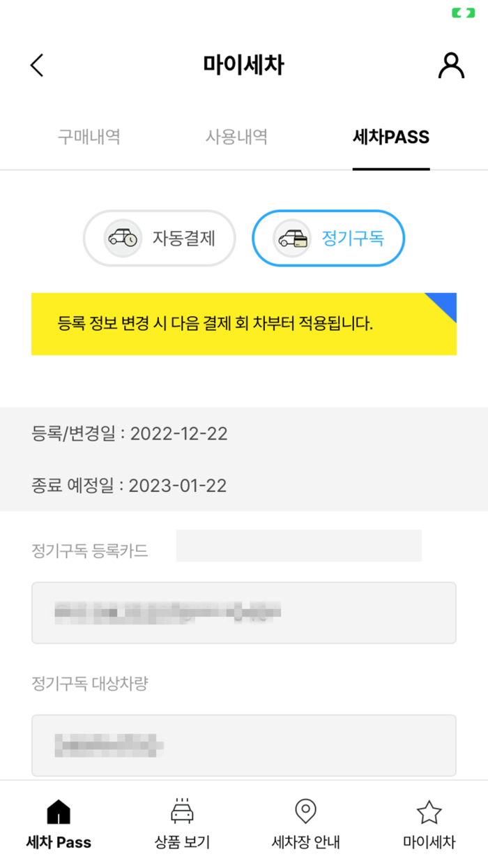
Task: Open the 세차PASS tab
Action: pyautogui.click(x=391, y=137)
